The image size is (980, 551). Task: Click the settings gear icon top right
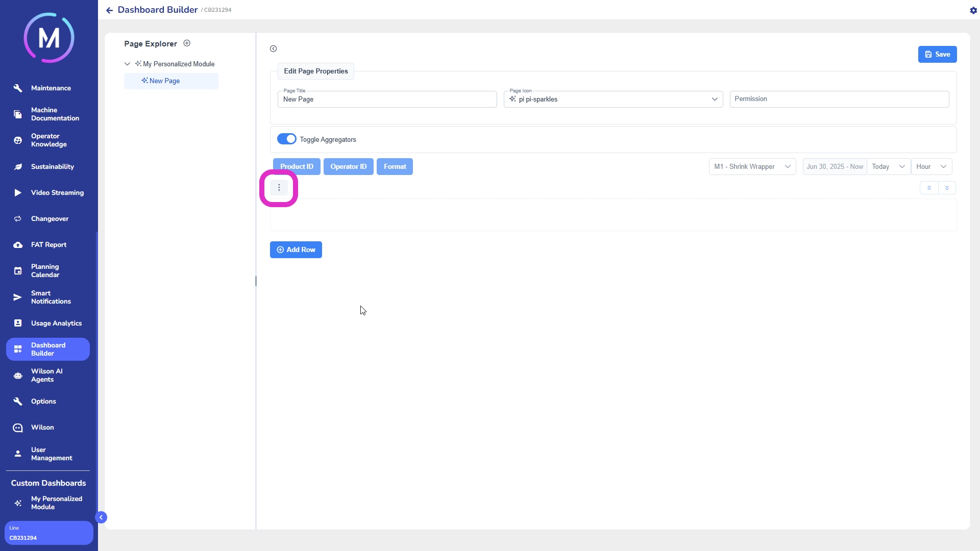coord(973,10)
